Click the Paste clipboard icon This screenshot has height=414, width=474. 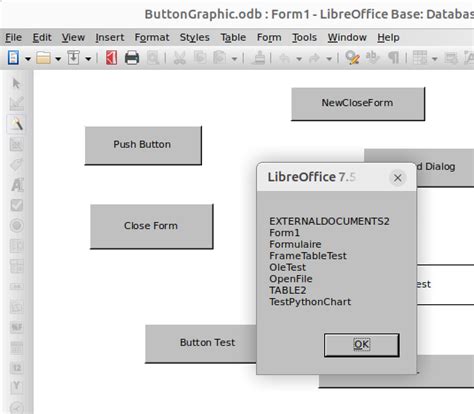click(219, 58)
